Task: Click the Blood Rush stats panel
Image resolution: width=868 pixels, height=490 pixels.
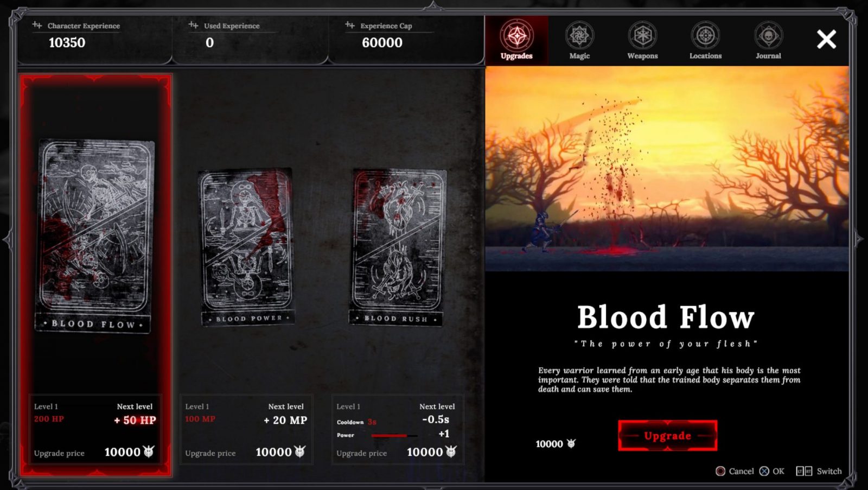Action: [398, 429]
